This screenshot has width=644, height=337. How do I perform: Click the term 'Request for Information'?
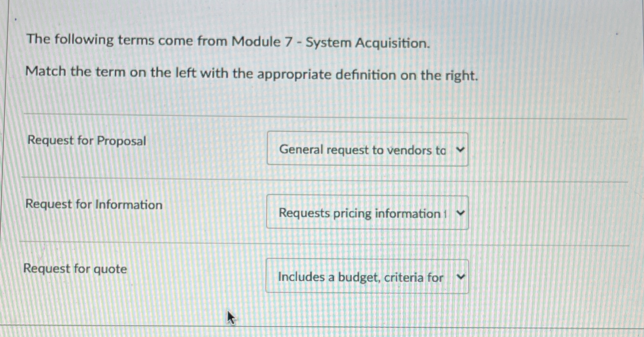point(93,205)
